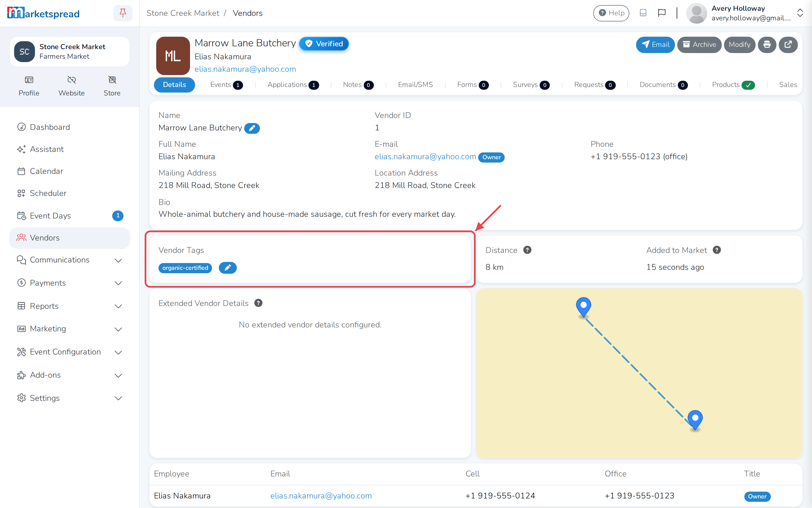812x508 pixels.
Task: Open the Documents tab
Action: coord(663,85)
